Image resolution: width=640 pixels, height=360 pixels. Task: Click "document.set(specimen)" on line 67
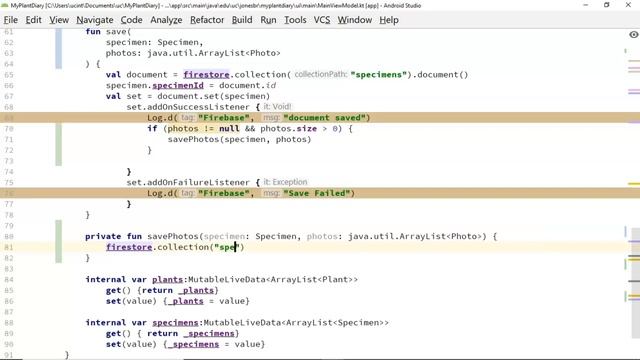(x=213, y=96)
